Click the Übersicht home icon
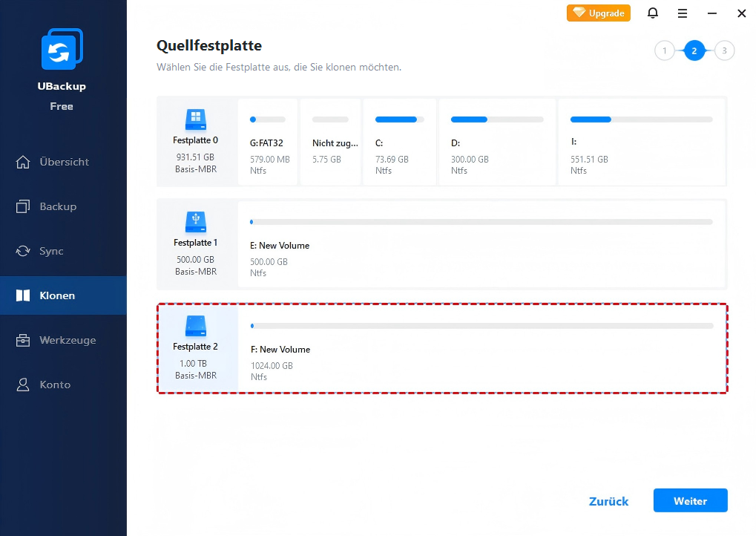The height and width of the screenshot is (536, 756). (x=23, y=162)
